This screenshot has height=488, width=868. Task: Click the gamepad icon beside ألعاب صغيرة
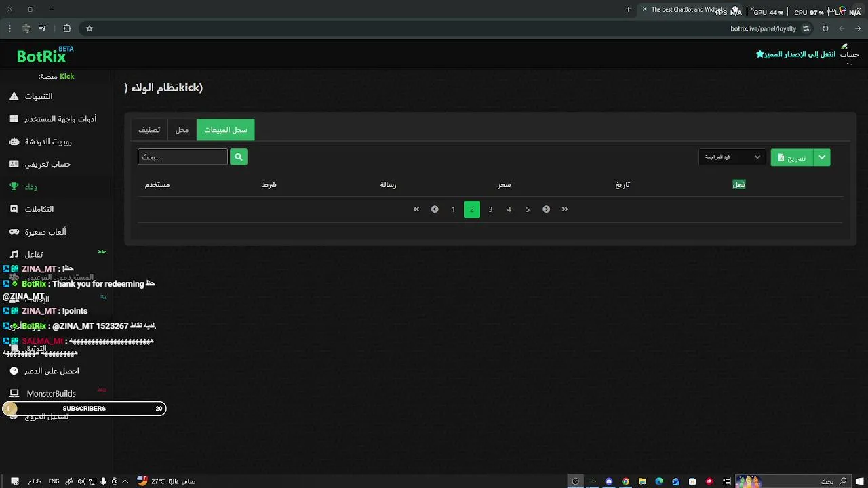(x=14, y=232)
